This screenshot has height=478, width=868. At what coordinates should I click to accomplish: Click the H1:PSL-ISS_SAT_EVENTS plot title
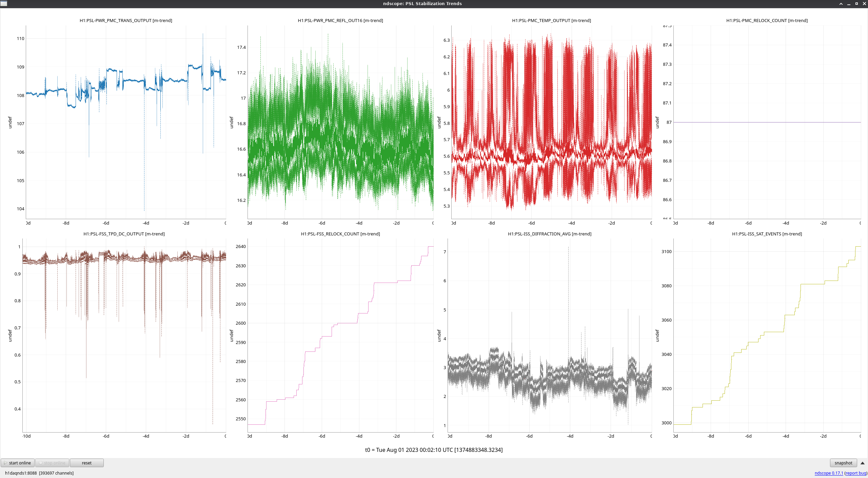coord(767,234)
